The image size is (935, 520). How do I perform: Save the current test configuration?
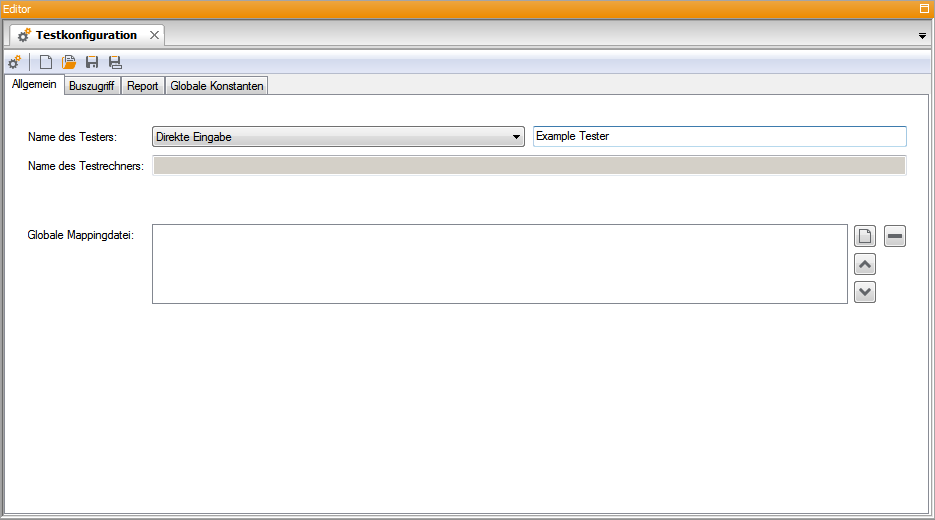[x=92, y=62]
